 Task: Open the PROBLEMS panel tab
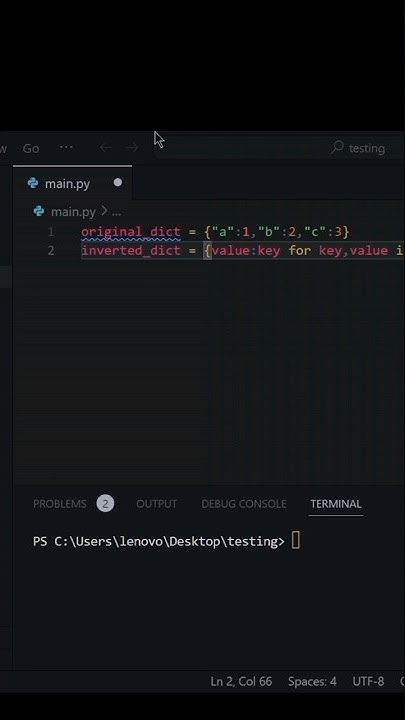pos(60,504)
